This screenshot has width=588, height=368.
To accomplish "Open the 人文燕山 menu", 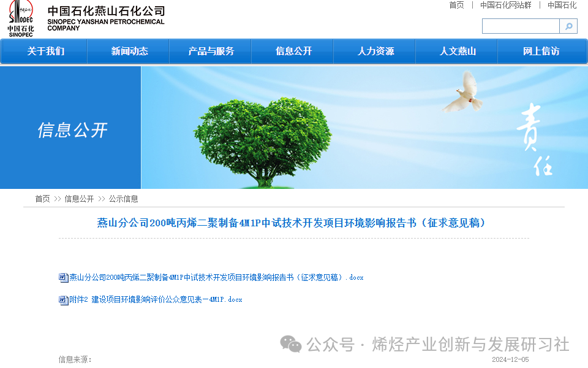I will pos(458,51).
